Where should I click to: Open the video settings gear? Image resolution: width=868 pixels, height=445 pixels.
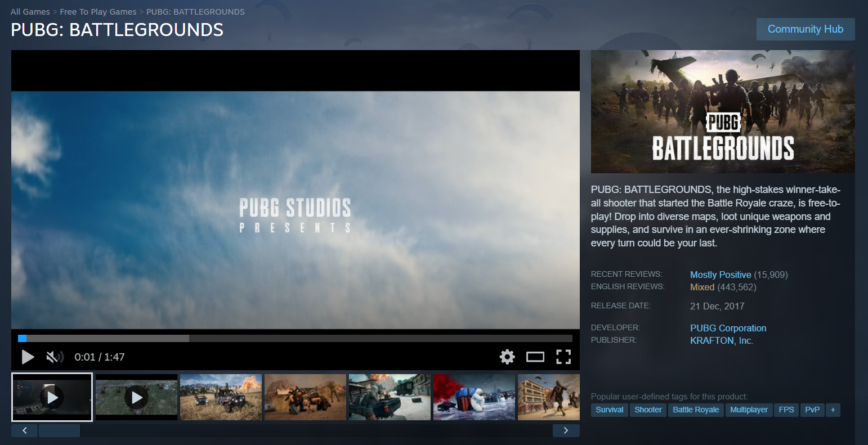[507, 357]
